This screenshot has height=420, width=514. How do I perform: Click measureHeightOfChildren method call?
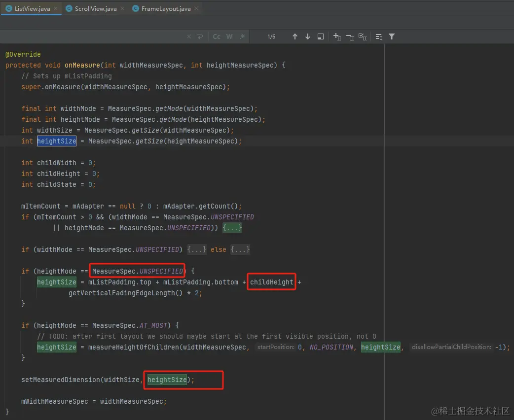coord(133,347)
